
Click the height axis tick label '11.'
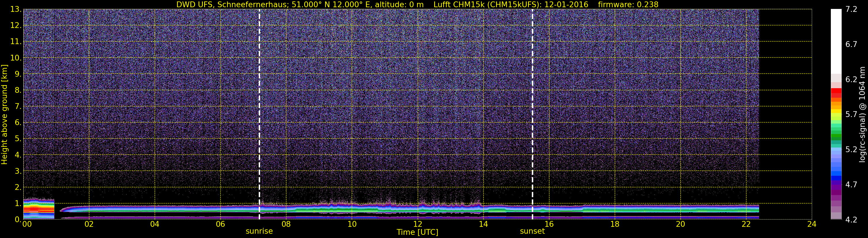pyautogui.click(x=16, y=41)
